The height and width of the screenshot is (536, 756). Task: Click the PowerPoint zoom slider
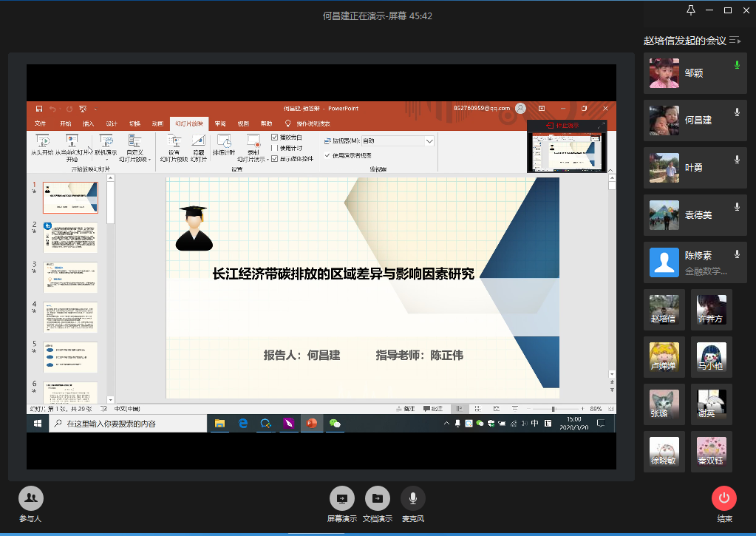554,409
